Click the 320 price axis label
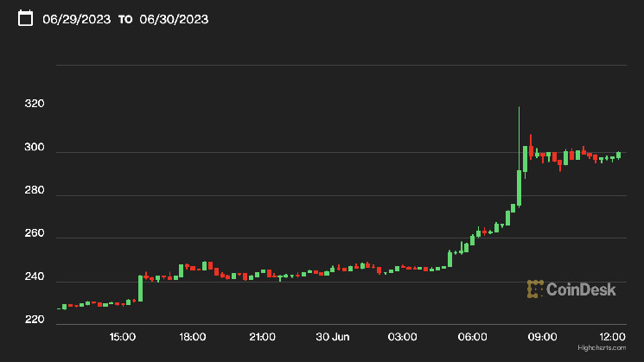 pos(35,105)
